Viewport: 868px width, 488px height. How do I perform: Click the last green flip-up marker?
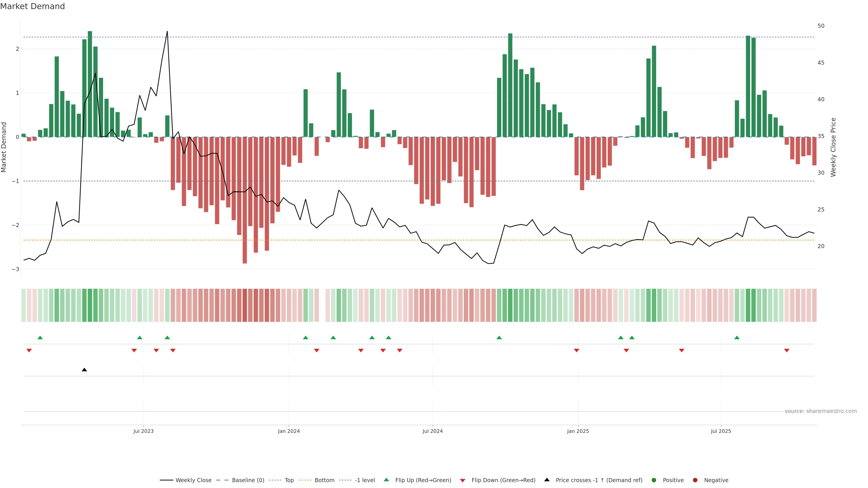(737, 338)
